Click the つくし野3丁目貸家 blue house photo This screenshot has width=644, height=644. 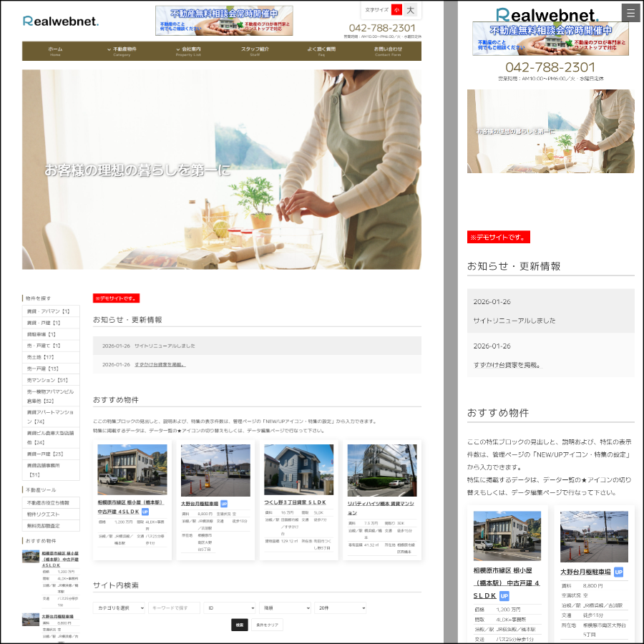point(298,470)
